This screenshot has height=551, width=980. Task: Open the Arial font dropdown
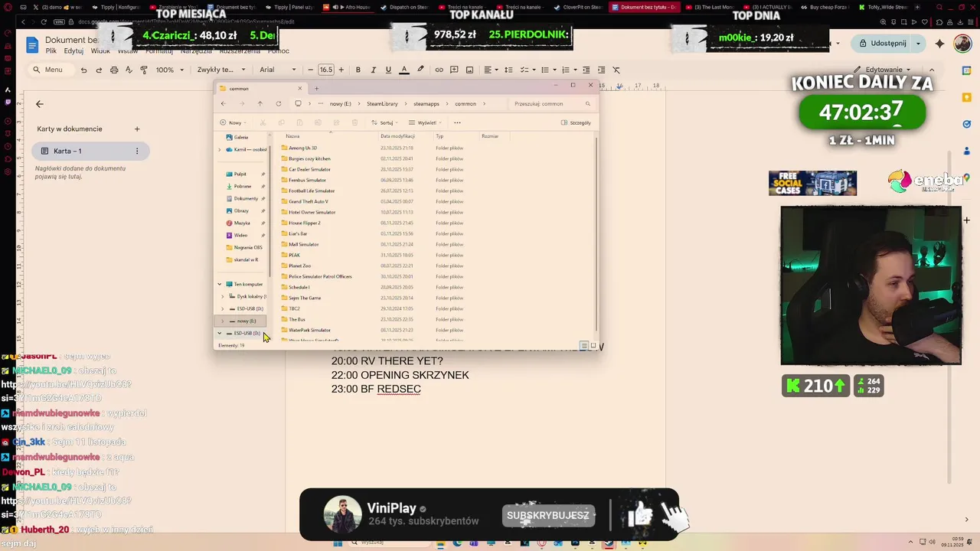click(x=278, y=70)
